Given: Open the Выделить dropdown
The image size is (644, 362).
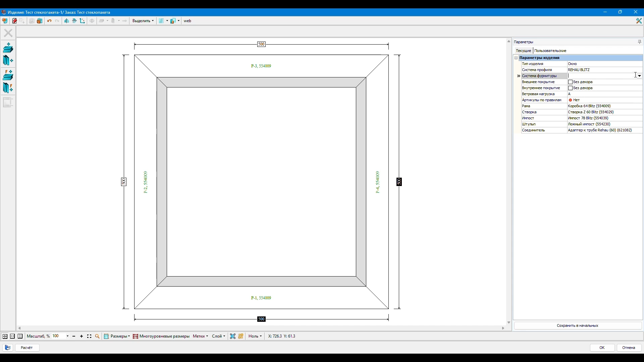Looking at the screenshot, I should tap(143, 21).
